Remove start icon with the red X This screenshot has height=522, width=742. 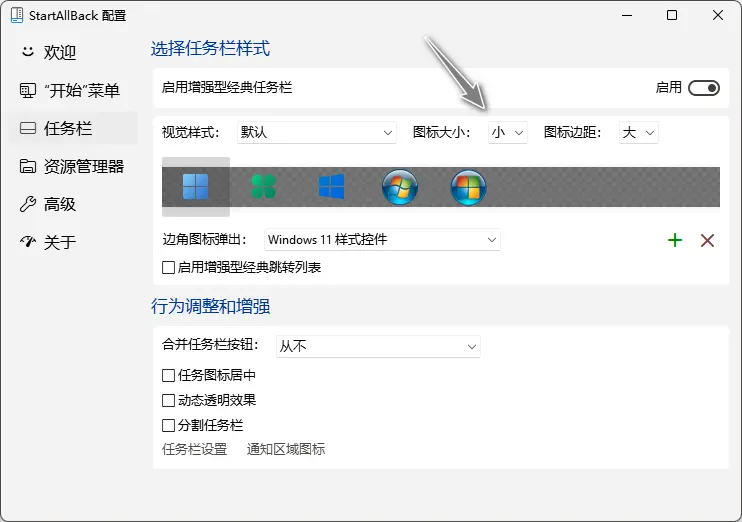point(707,240)
